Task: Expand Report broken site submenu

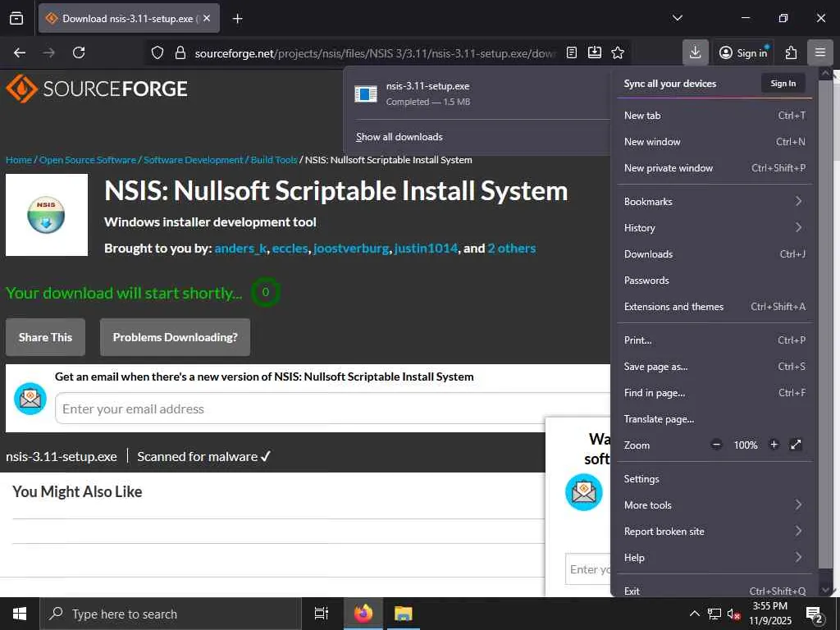Action: 714,532
